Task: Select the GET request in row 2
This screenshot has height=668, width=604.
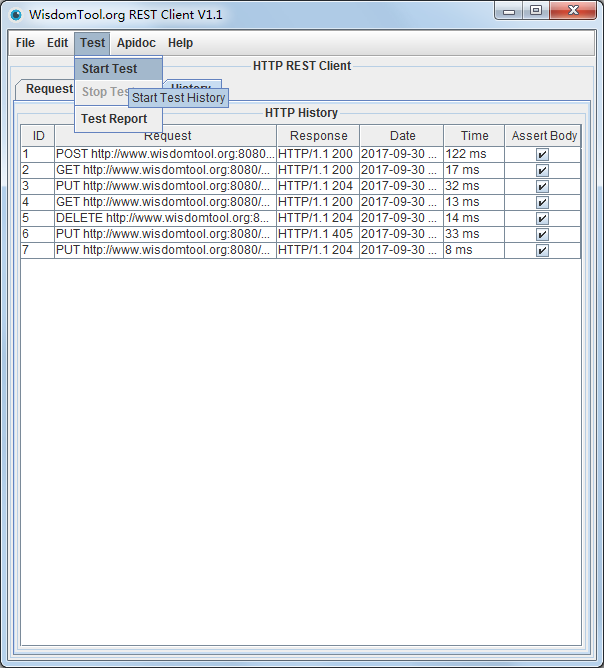Action: pyautogui.click(x=165, y=170)
